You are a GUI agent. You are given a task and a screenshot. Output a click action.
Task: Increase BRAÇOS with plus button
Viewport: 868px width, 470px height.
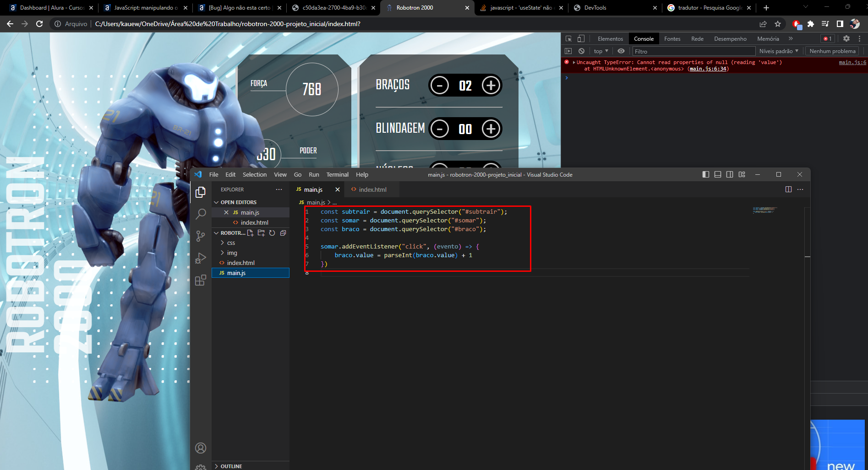tap(491, 85)
